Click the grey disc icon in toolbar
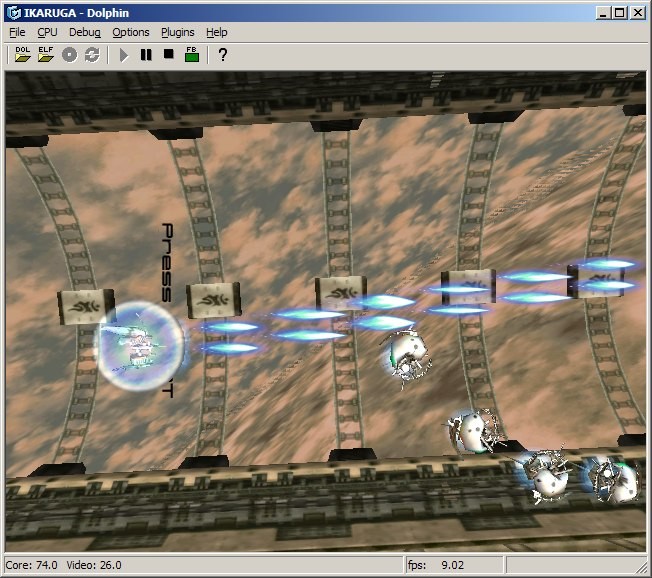The image size is (652, 578). tap(69, 55)
